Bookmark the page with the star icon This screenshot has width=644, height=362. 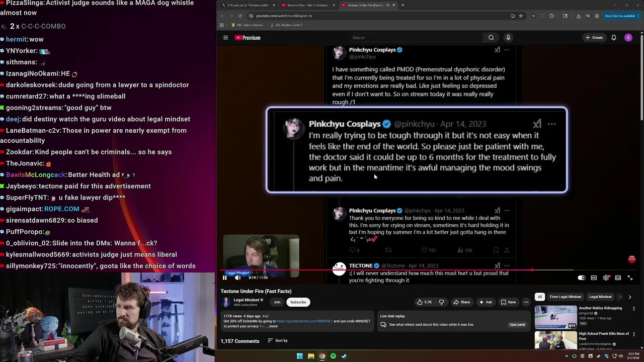click(x=521, y=16)
